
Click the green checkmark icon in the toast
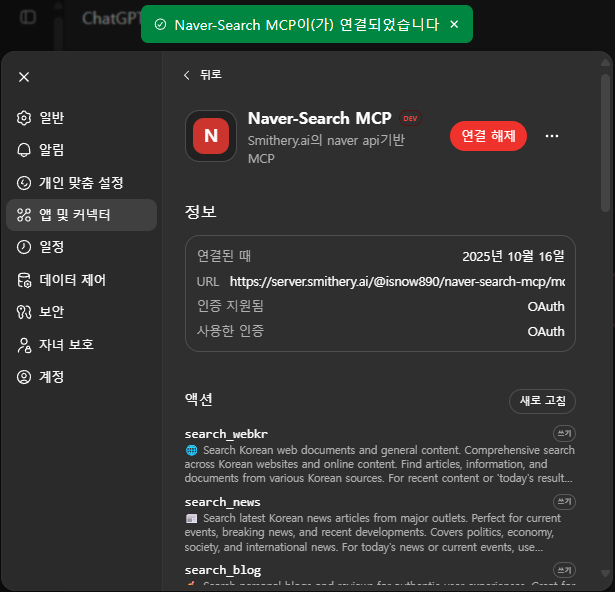(160, 24)
